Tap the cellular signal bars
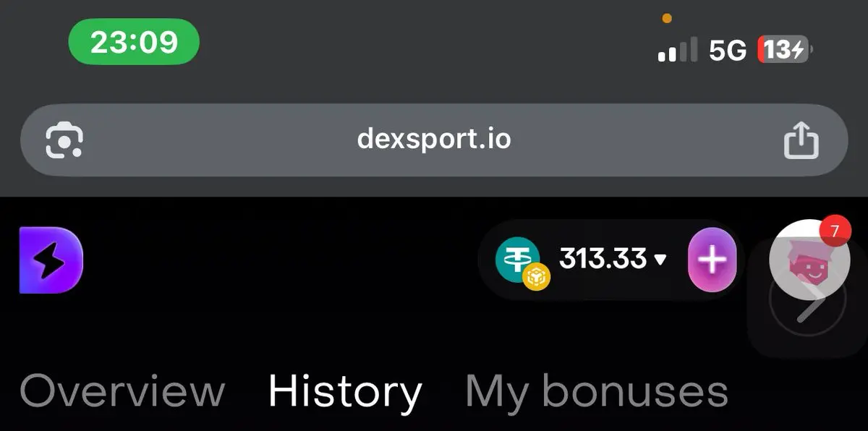The height and width of the screenshot is (431, 868). (x=677, y=50)
